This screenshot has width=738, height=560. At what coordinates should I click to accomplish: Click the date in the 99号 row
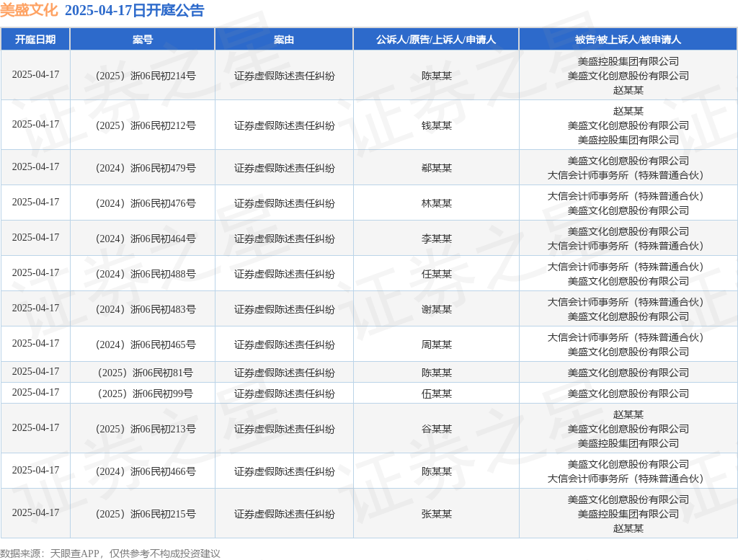36,392
